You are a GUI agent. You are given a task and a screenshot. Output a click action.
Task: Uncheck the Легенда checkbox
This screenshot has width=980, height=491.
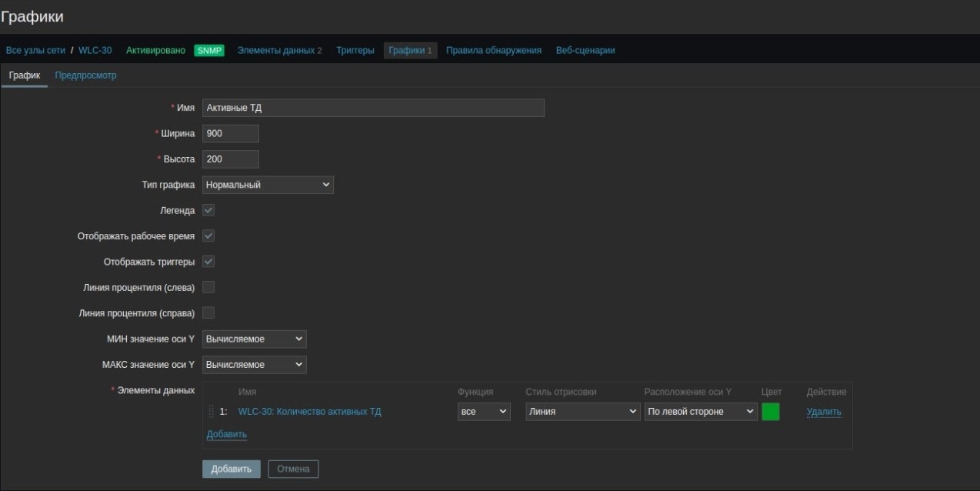(208, 210)
